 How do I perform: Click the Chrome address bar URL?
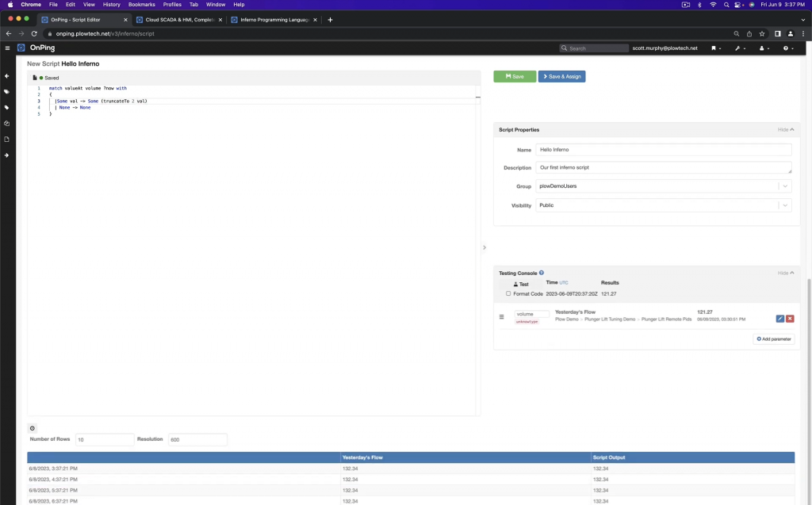coord(105,33)
